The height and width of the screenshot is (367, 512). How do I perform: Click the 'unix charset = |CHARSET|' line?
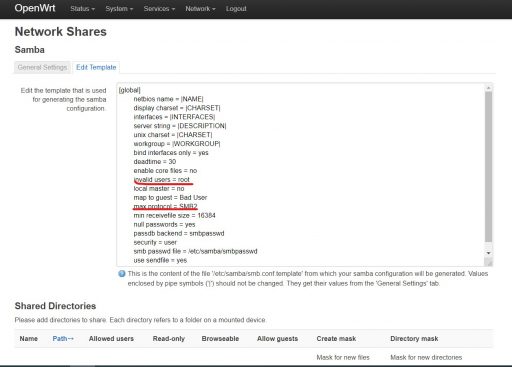[173, 135]
